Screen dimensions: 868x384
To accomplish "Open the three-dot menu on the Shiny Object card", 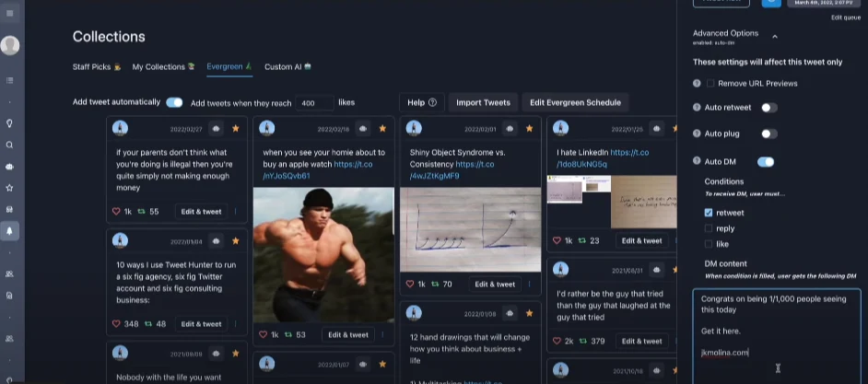I will (x=529, y=284).
